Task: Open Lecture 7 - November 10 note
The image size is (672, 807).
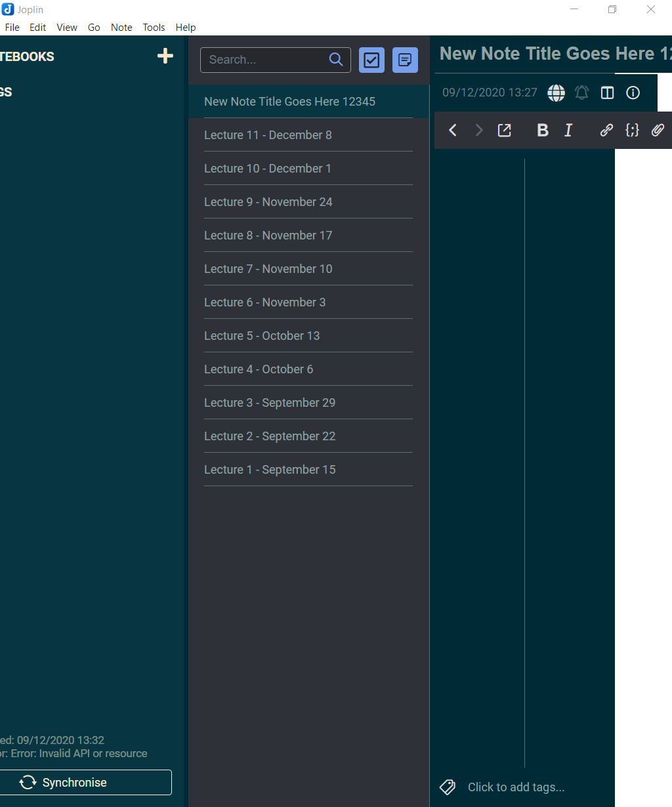Action: (x=308, y=269)
